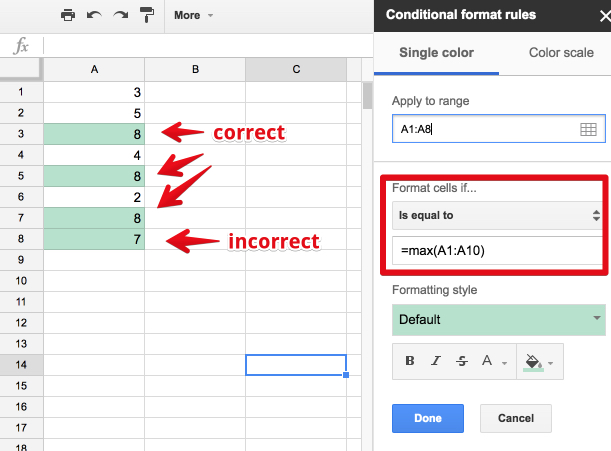Click the redo arrow icon
611x451 pixels.
click(120, 15)
